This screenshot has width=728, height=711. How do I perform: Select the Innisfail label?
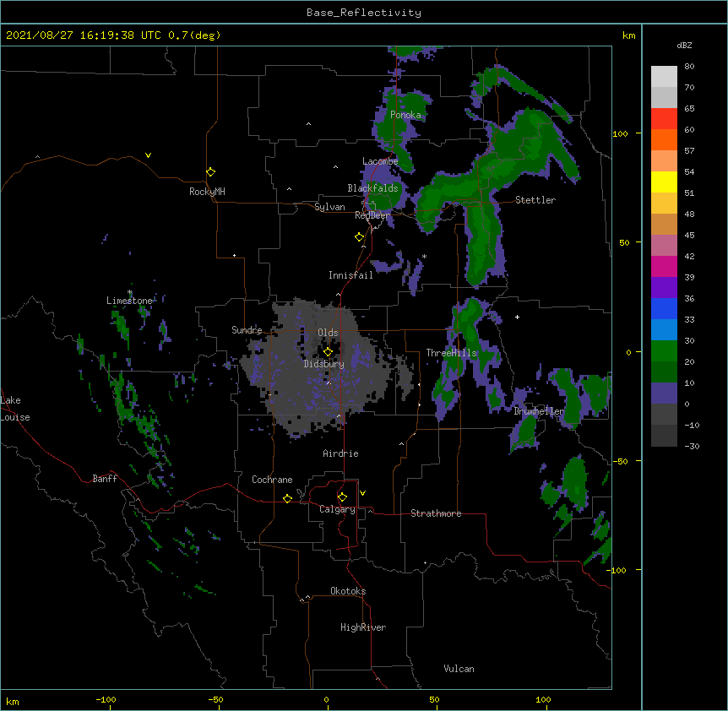350,275
